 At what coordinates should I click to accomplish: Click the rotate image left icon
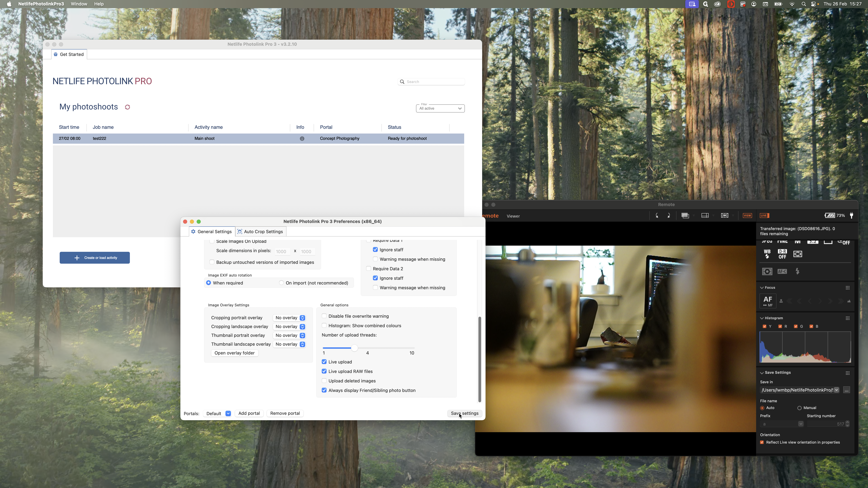click(x=657, y=216)
